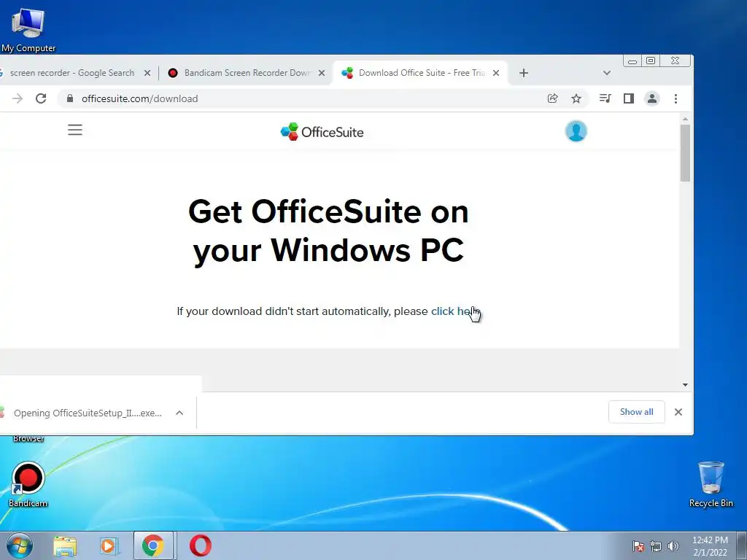Open Chrome profile avatar
Screen dimensions: 747x560
pyautogui.click(x=651, y=98)
